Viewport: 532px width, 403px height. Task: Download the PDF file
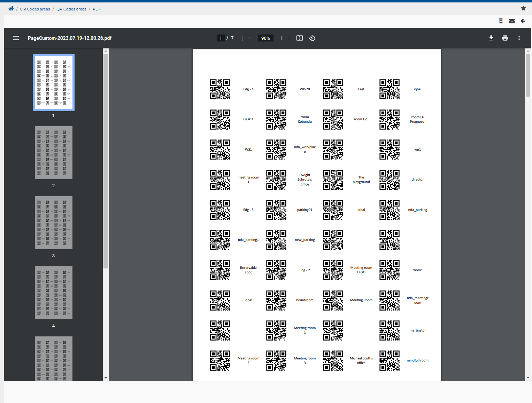coord(491,38)
